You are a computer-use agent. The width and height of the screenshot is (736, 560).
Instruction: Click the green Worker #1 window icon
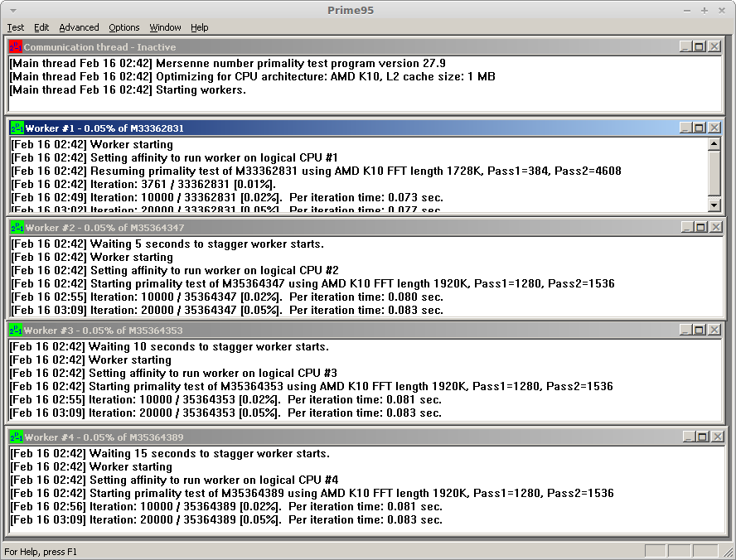coord(17,128)
